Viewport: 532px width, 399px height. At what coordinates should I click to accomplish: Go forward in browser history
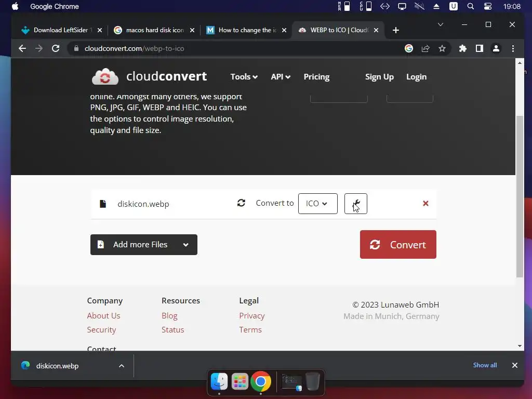click(39, 48)
